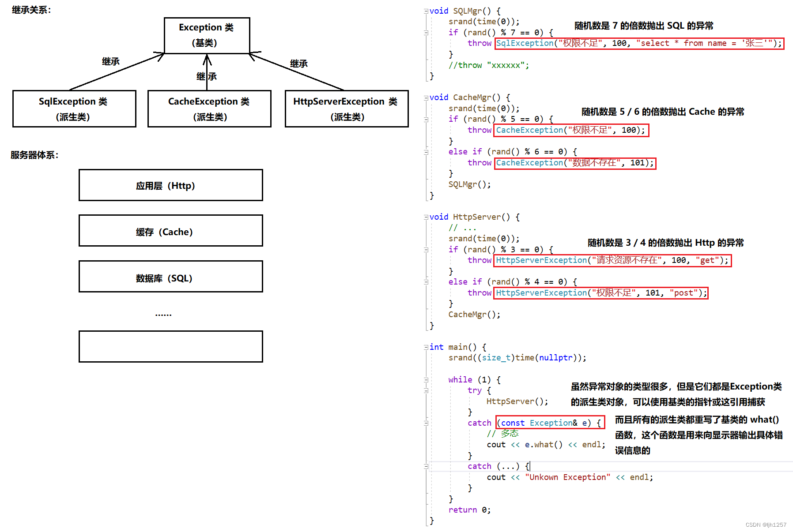This screenshot has height=532, width=793.
Task: Collapse the CacheMgr function fold marker
Action: pos(426,97)
